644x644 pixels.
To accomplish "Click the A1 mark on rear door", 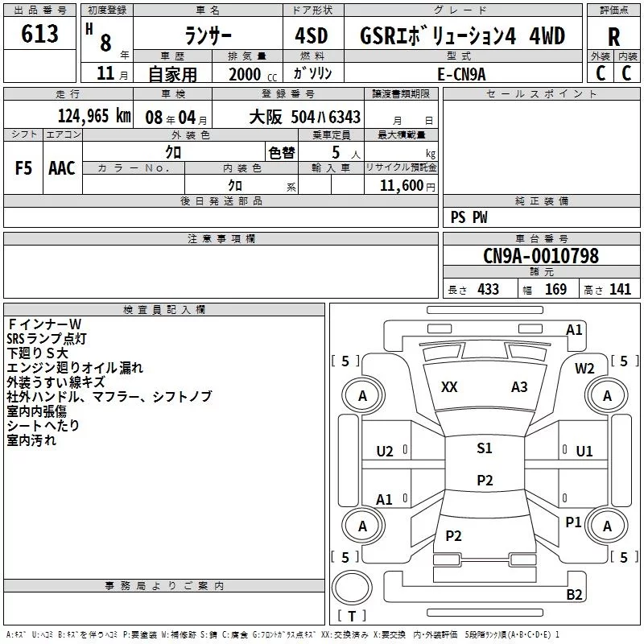I will [x=384, y=500].
